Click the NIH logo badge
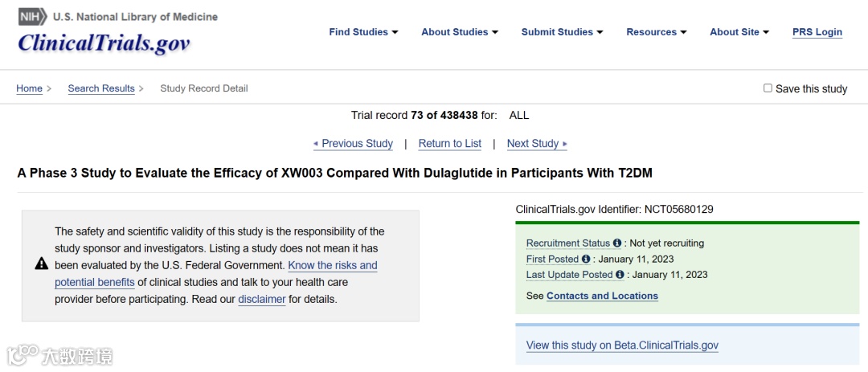Image resolution: width=868 pixels, height=372 pixels. [x=32, y=17]
